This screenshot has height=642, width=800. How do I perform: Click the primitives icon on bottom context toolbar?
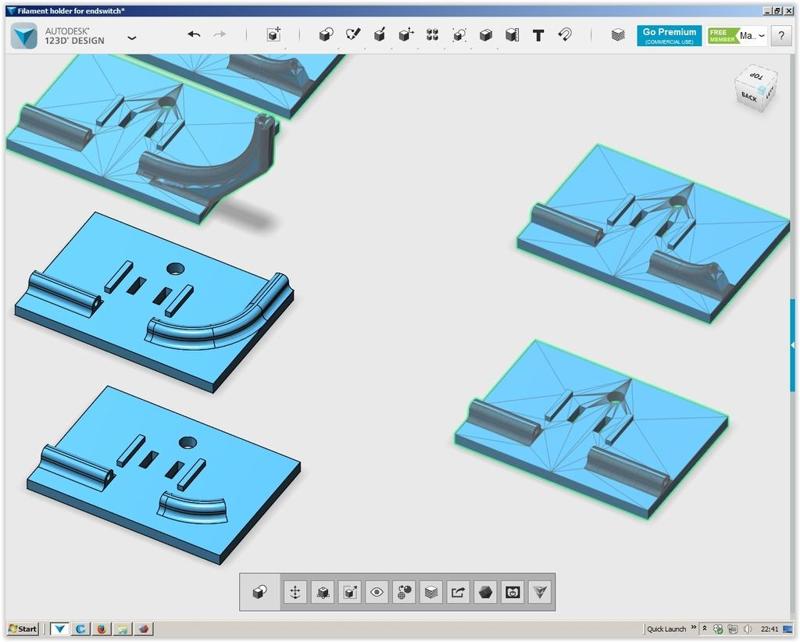coord(260,592)
